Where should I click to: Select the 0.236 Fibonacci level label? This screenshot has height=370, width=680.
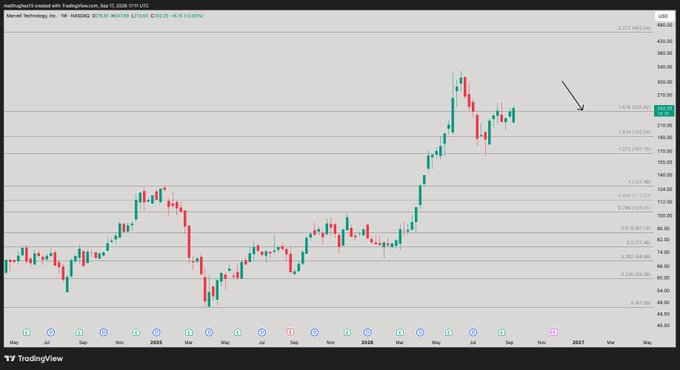(x=636, y=275)
